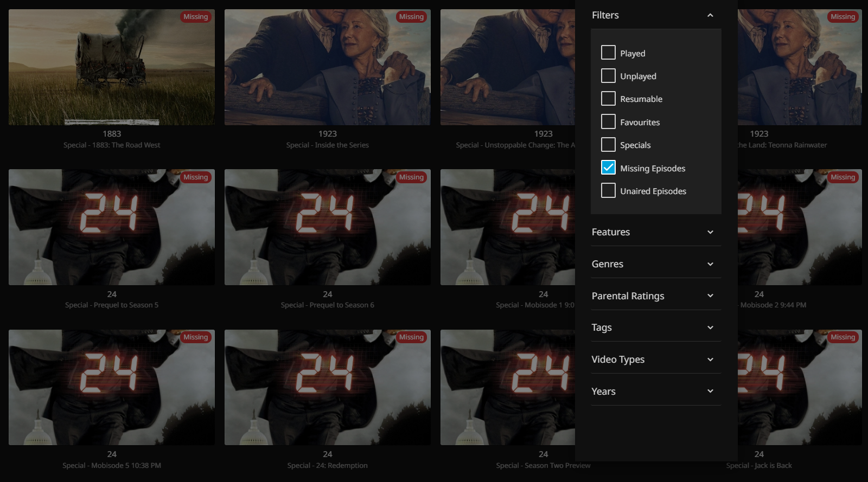Screen dimensions: 868x482
Task: Check the Unaired Episodes box
Action: point(608,191)
